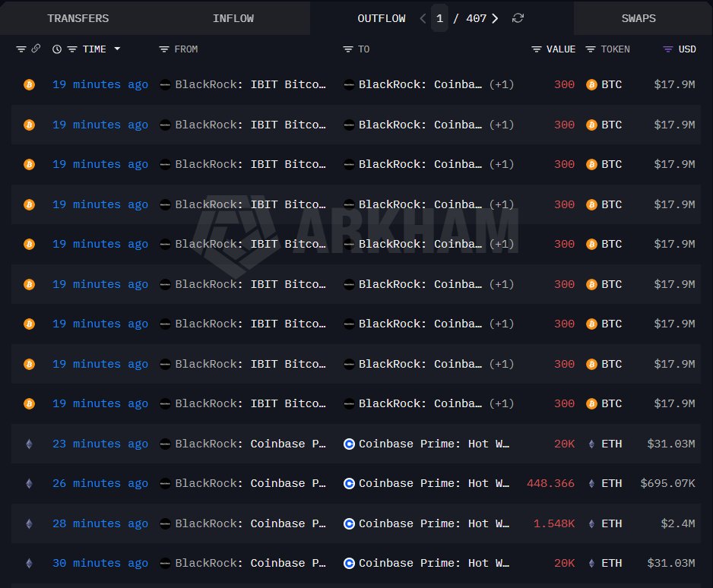Click Ethereum chain icon in 30 minutes row
This screenshot has width=713, height=588.
[x=29, y=564]
